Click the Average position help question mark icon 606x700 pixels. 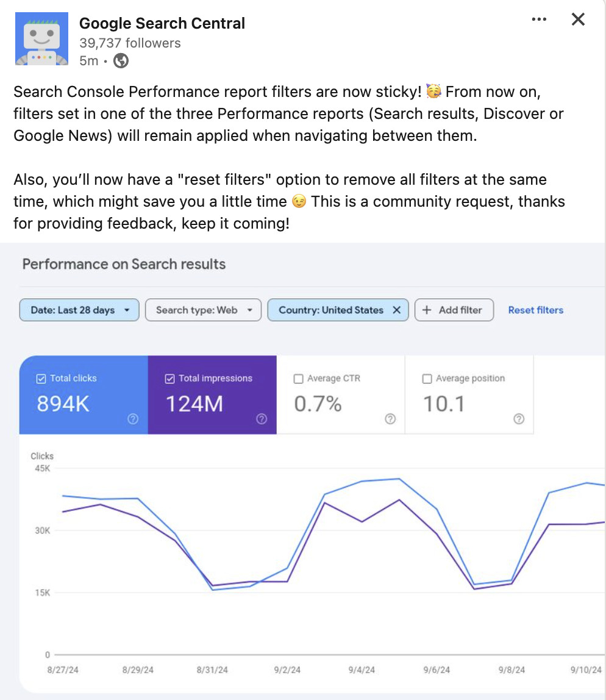pos(518,419)
